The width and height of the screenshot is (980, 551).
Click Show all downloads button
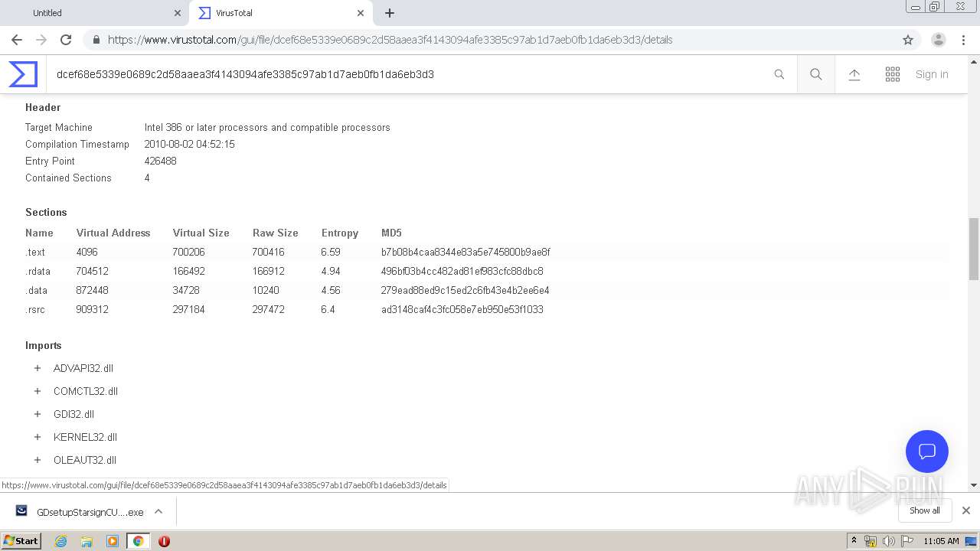pyautogui.click(x=924, y=510)
